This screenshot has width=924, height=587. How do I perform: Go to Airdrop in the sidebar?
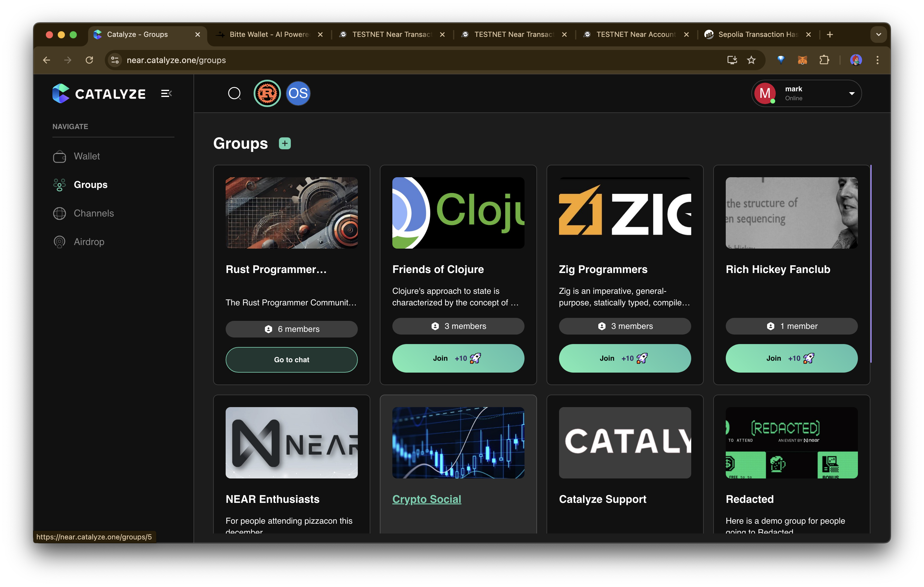pos(89,242)
